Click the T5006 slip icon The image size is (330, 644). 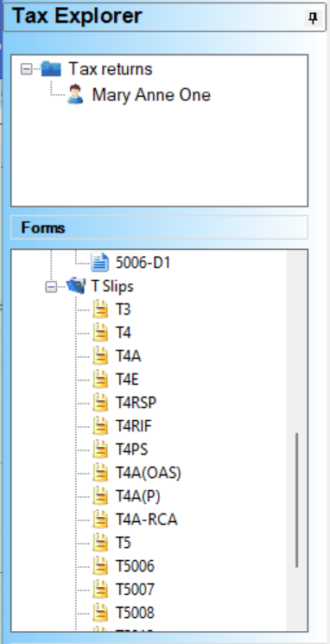tap(100, 566)
